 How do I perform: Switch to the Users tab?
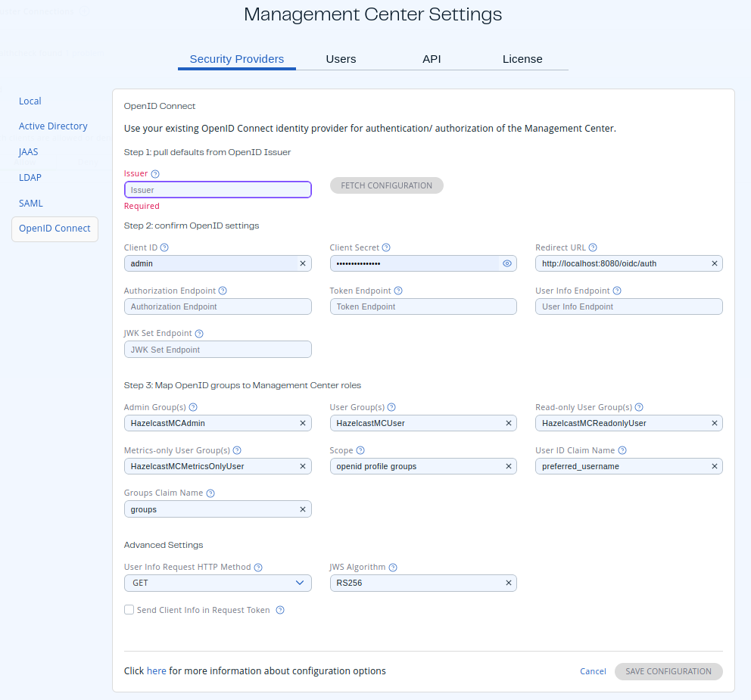[x=341, y=59]
